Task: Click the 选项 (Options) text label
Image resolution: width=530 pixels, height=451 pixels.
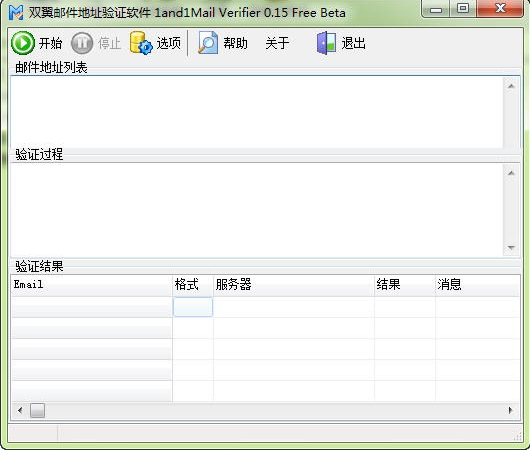Action: (168, 43)
